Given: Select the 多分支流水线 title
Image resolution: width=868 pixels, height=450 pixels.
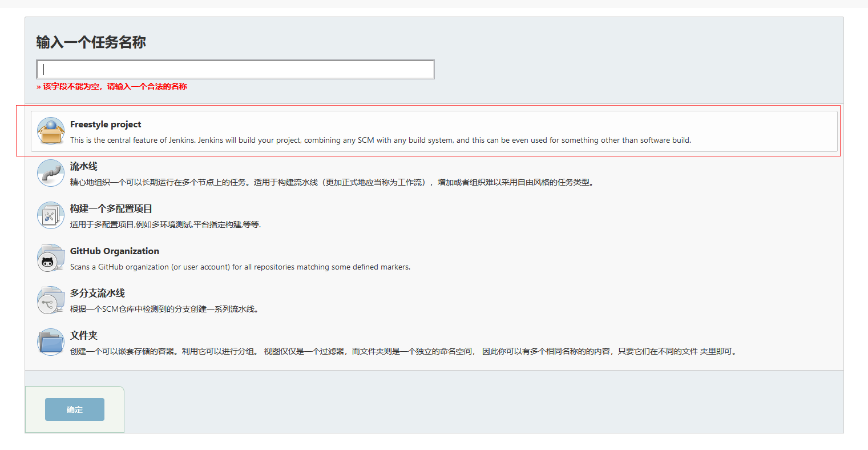Looking at the screenshot, I should 98,293.
